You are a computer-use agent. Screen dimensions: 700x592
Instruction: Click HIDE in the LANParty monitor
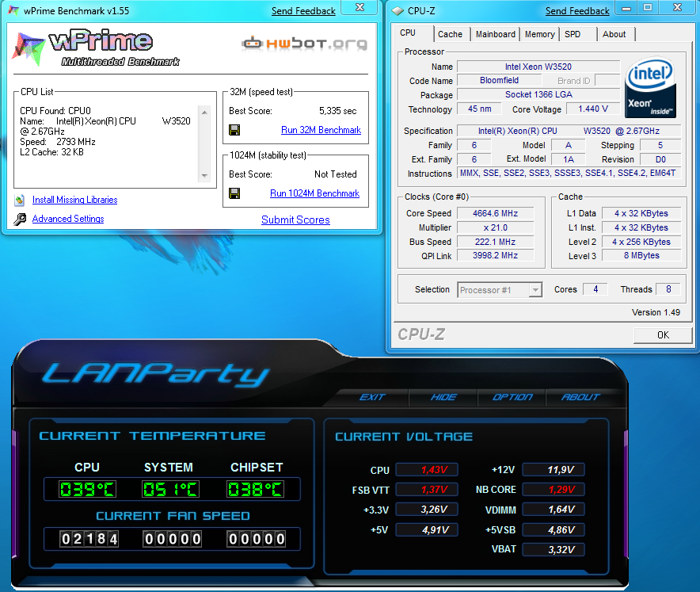point(443,397)
